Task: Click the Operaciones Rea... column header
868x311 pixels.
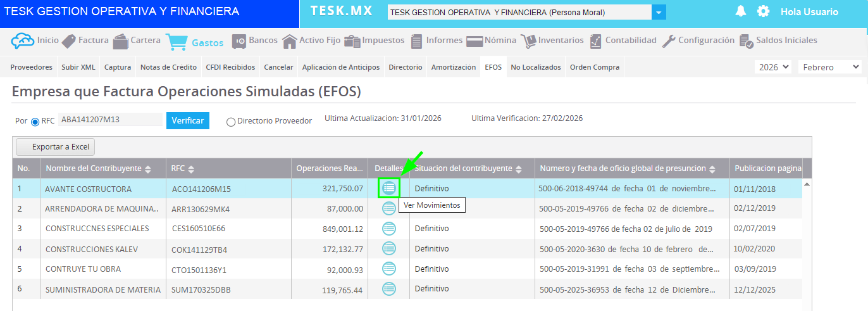Action: click(330, 168)
